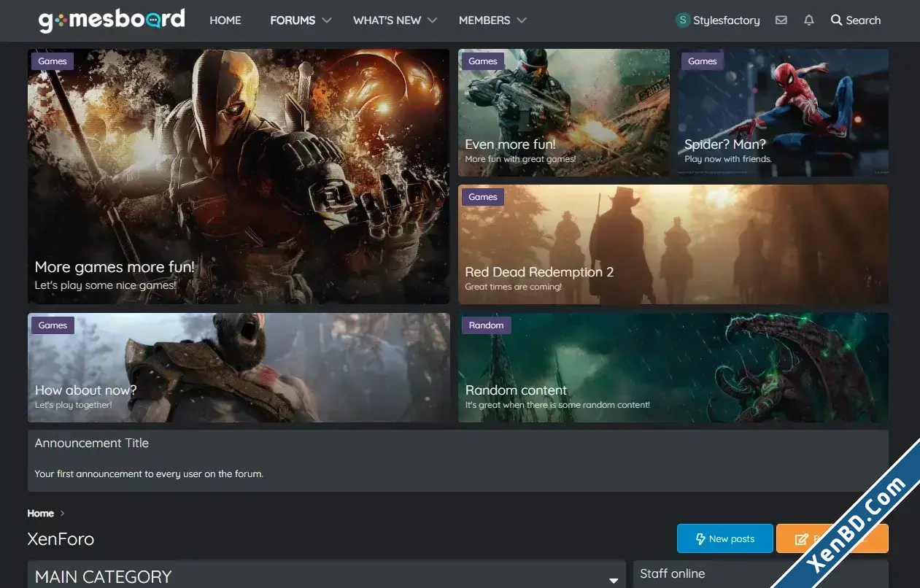920x588 pixels.
Task: Click 'Your first announcement to every user' text
Action: click(149, 473)
